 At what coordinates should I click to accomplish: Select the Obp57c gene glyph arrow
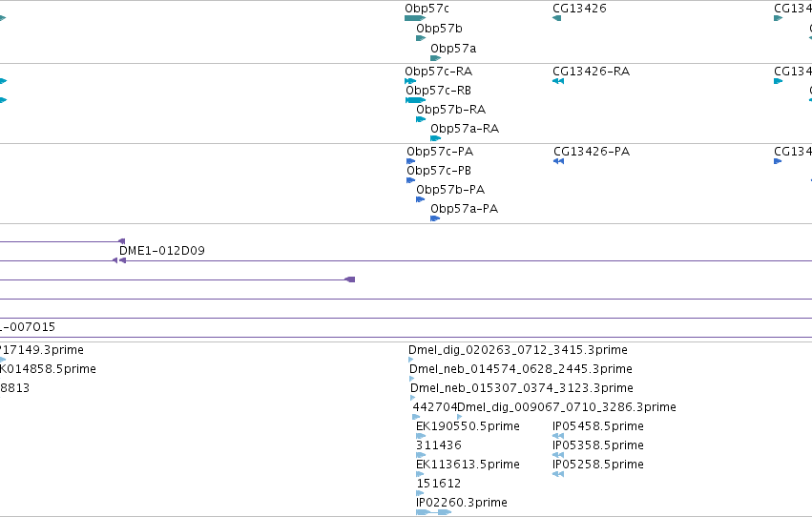point(415,18)
